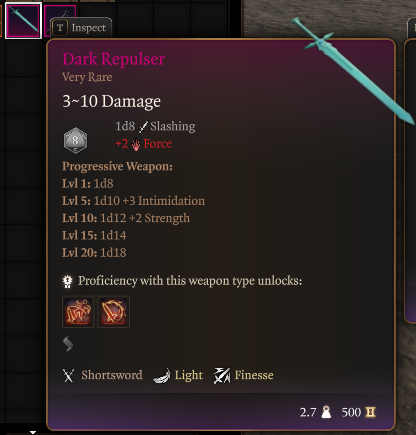
Task: Click the Dark Repulser title text
Action: (x=114, y=59)
